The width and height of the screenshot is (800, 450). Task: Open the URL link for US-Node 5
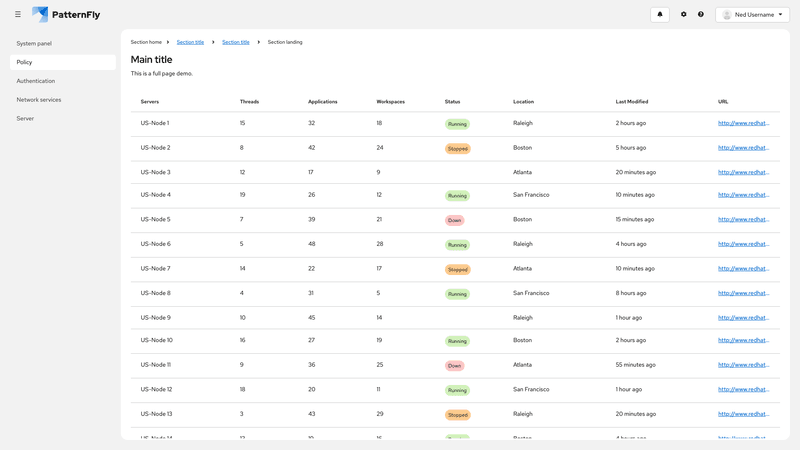[744, 220]
